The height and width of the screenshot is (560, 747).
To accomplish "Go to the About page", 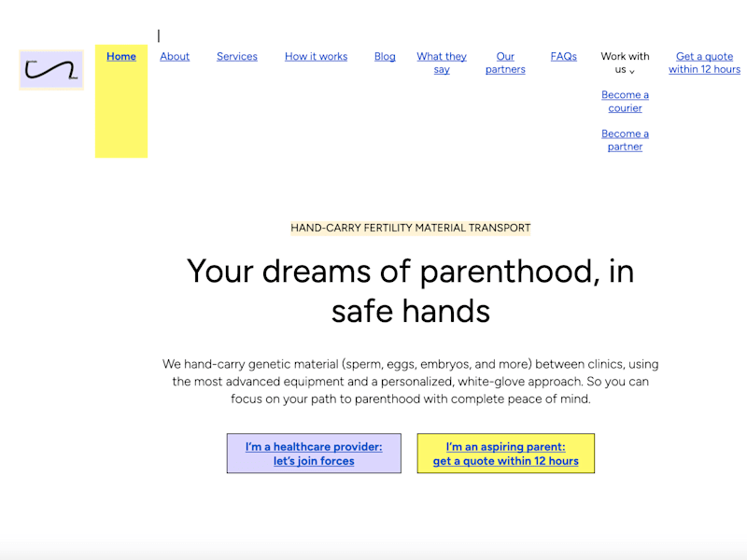I will (175, 56).
